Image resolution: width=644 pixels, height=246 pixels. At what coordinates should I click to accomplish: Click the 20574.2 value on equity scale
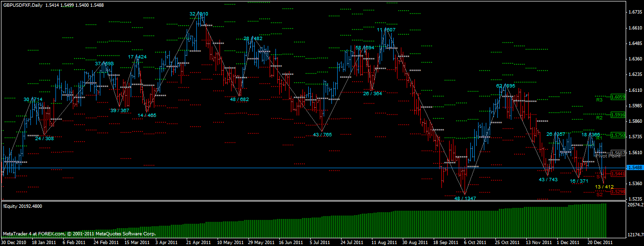coord(635,205)
